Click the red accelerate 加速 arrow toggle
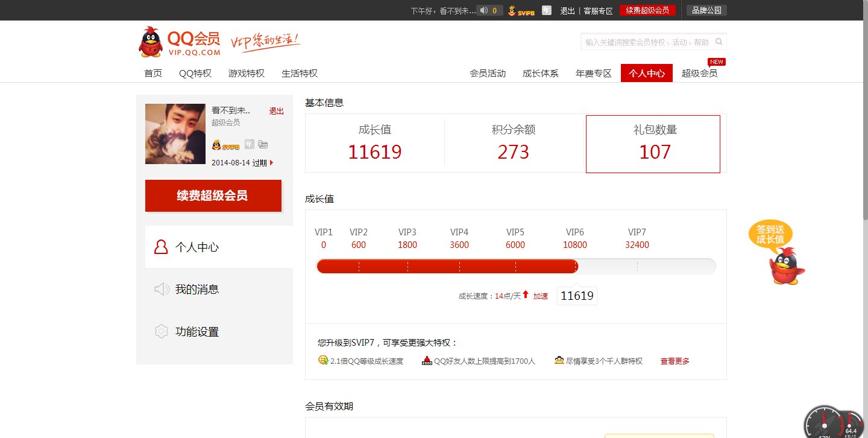 (x=527, y=295)
